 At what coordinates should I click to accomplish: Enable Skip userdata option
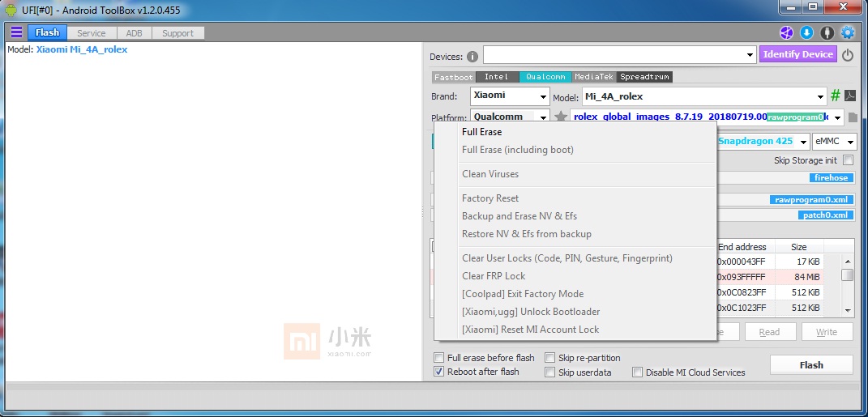point(549,372)
